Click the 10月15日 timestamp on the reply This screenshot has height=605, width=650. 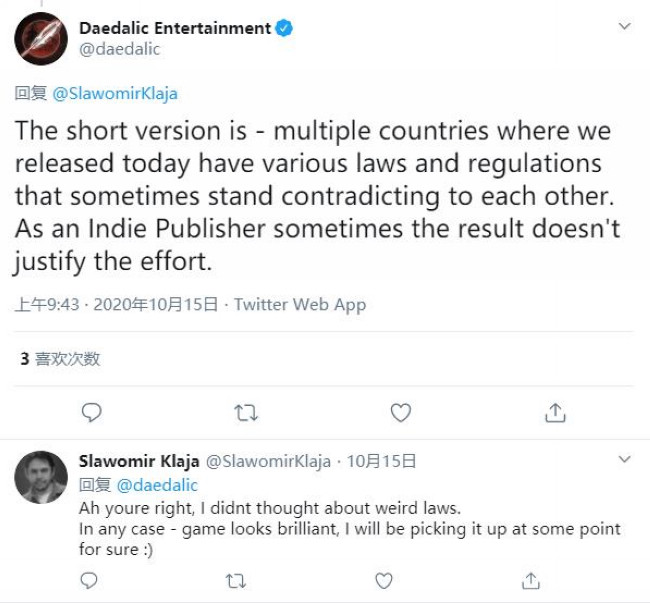coord(381,461)
